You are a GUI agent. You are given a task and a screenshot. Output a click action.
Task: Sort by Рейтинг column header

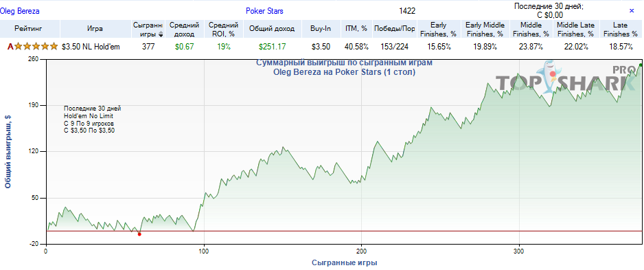coord(30,29)
